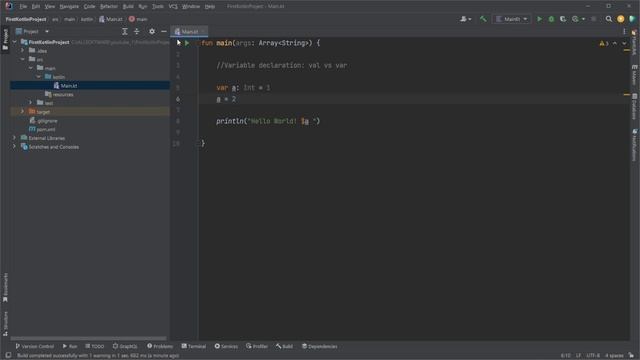Viewport: 640px width, 360px height.
Task: Expand Scratches and Consoles node
Action: pos(15,146)
